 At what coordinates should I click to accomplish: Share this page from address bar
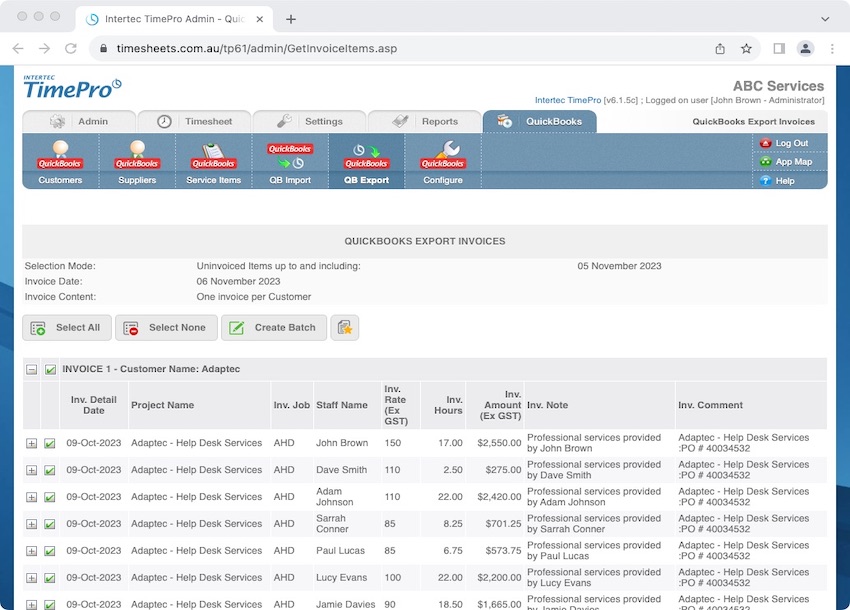(720, 49)
